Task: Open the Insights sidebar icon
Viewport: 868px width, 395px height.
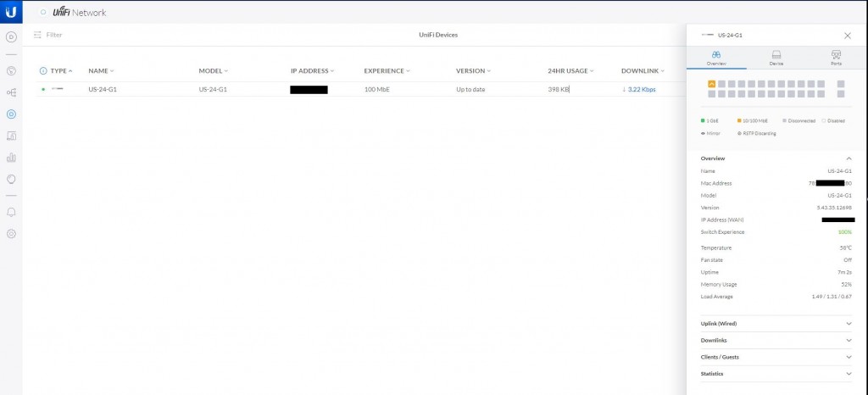Action: pos(11,179)
